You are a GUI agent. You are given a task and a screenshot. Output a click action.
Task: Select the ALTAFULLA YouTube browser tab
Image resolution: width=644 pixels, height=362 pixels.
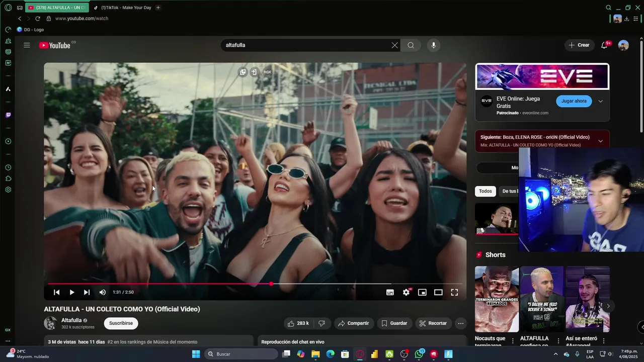pos(57,8)
